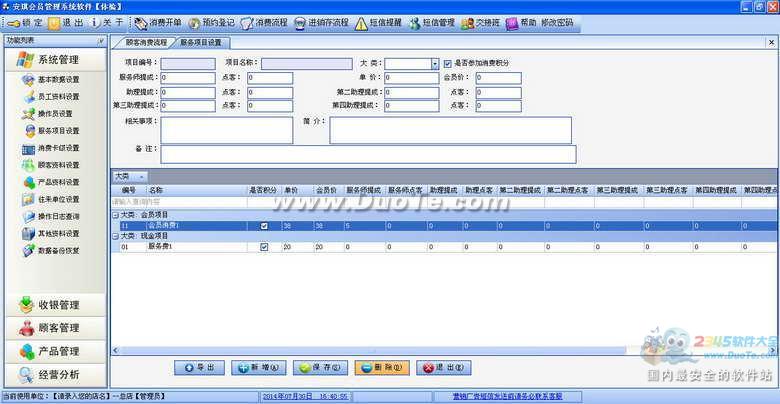Open 进销存流程 from the toolbar
The width and height of the screenshot is (780, 404).
pyautogui.click(x=321, y=23)
